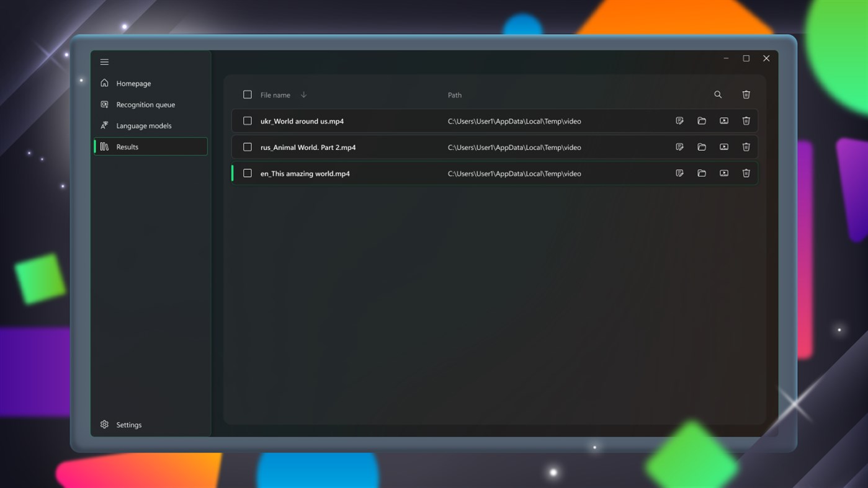This screenshot has width=868, height=488.
Task: Select the checkbox for ukr_World around us.mp4
Action: (248, 121)
